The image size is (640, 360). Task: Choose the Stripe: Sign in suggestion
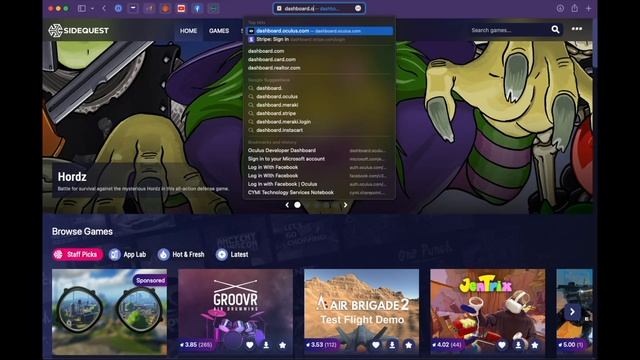(319, 39)
